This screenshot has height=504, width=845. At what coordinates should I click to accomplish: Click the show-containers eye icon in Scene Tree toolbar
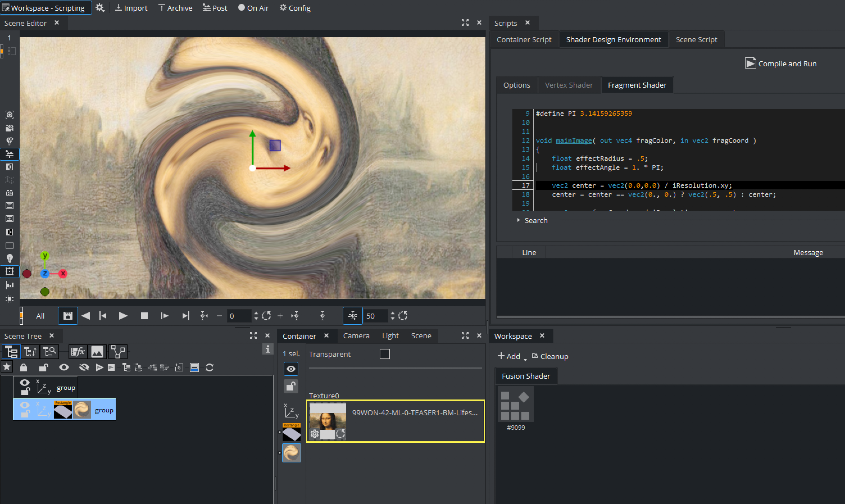[x=64, y=367]
